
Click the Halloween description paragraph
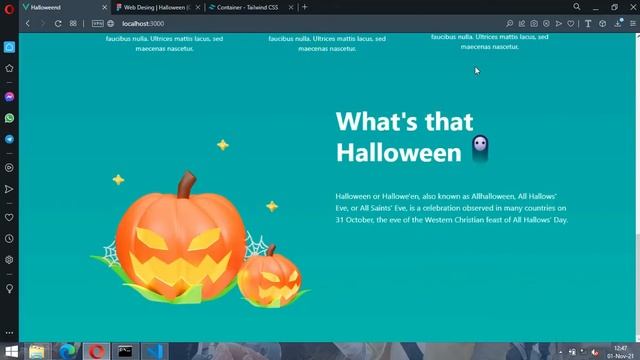coord(451,208)
